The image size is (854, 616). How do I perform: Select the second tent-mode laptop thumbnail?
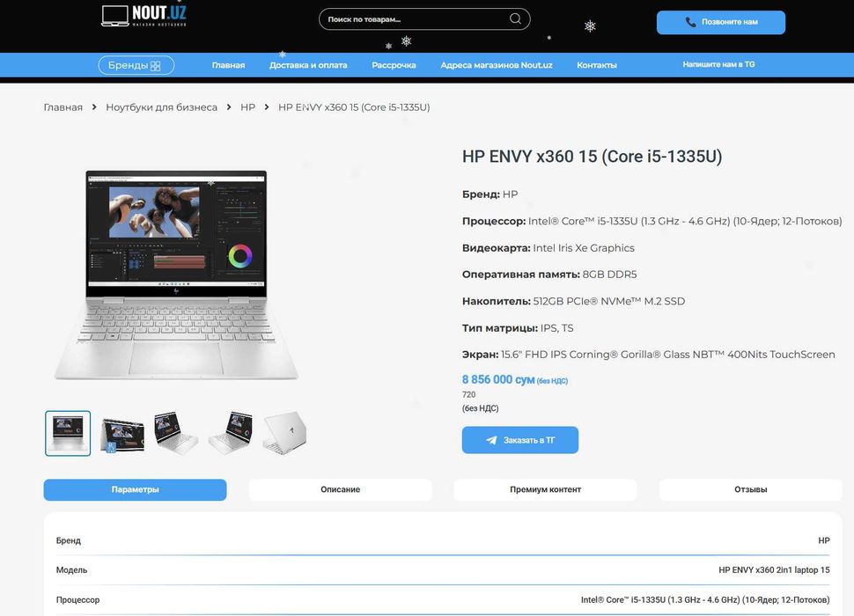(x=122, y=433)
